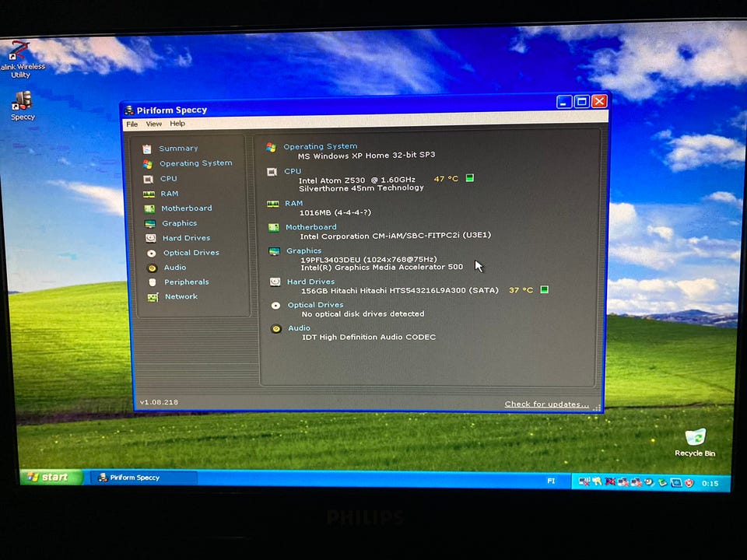This screenshot has height=560, width=747.
Task: Click the CPU chip icon in summary pane
Action: [x=272, y=172]
